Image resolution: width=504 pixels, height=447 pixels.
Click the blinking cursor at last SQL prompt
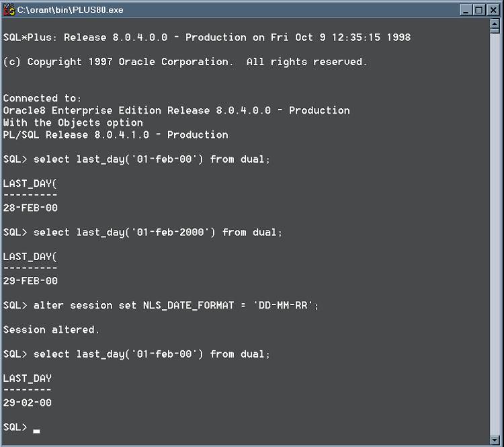click(x=36, y=431)
